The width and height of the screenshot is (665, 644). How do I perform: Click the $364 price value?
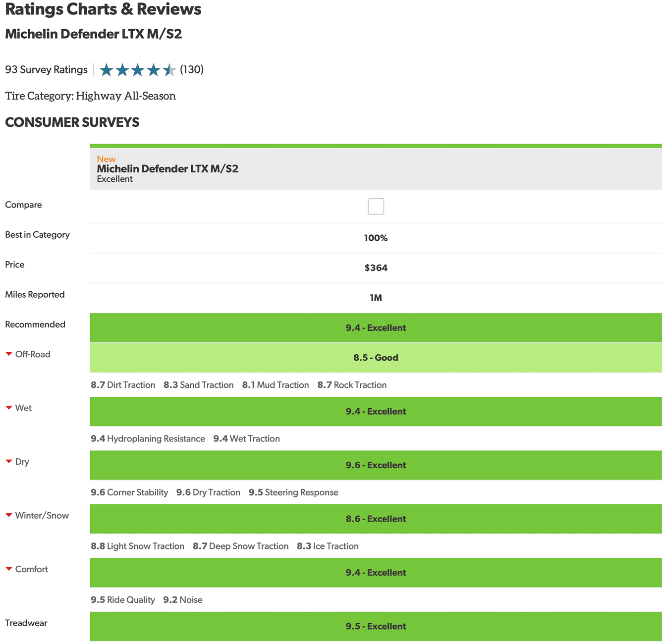376,268
